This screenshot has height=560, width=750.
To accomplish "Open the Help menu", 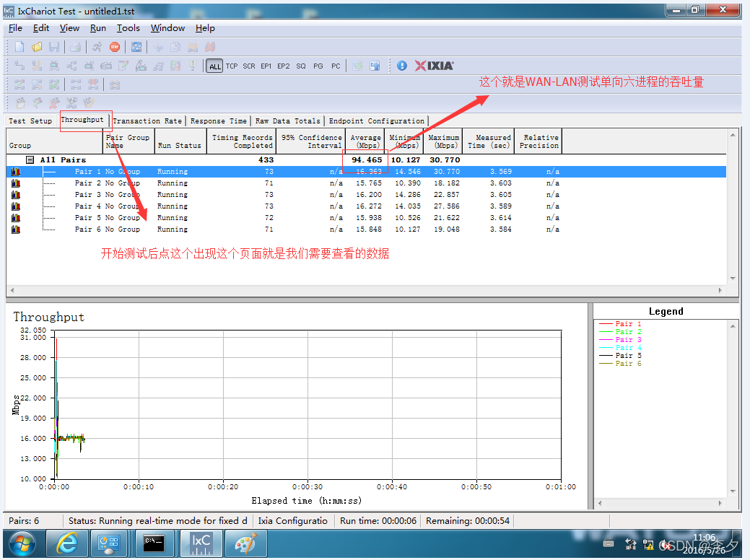I will pos(205,28).
